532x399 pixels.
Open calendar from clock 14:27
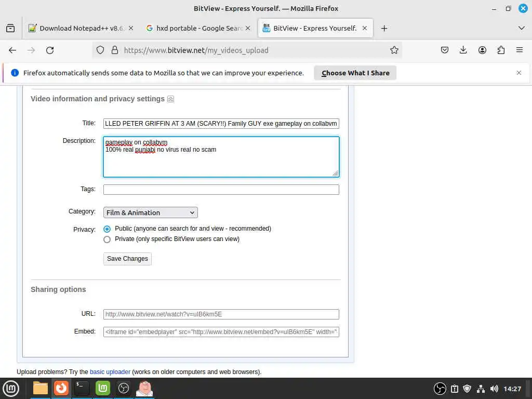pyautogui.click(x=512, y=389)
